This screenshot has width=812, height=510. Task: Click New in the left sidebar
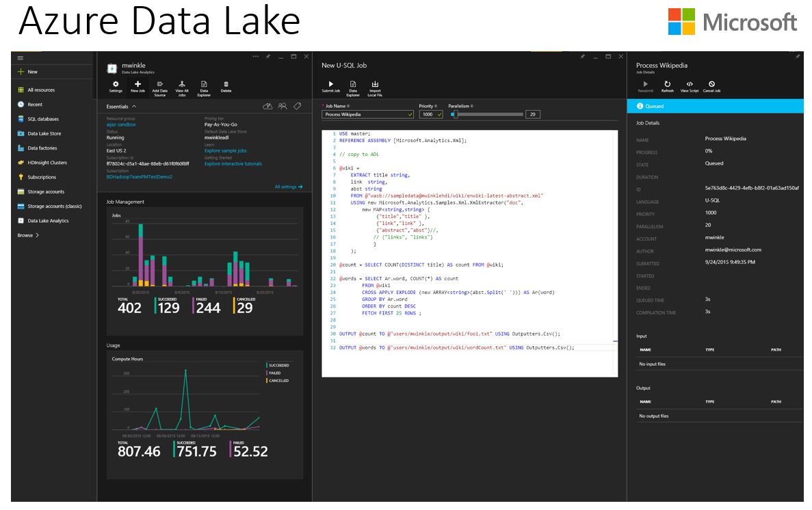27,72
